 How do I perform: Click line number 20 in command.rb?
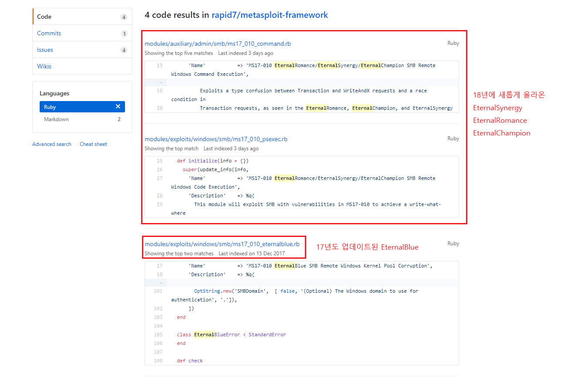pos(159,108)
